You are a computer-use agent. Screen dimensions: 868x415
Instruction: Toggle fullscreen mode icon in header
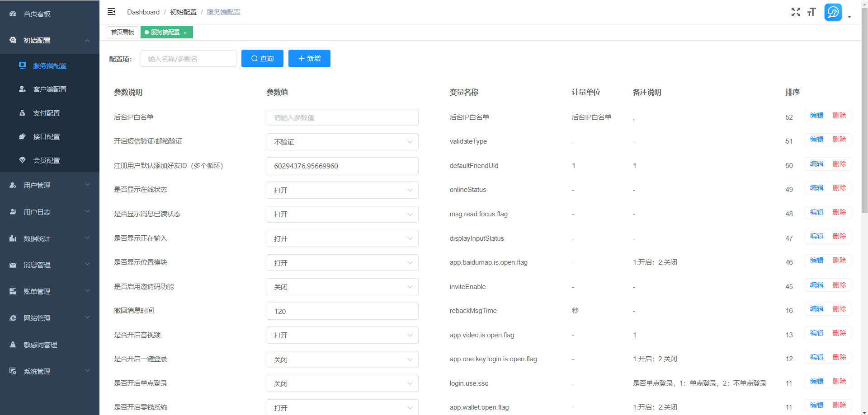796,12
